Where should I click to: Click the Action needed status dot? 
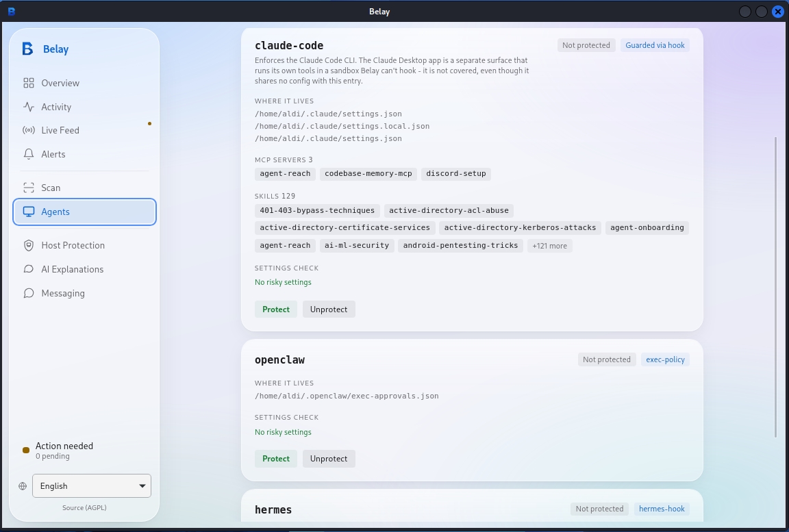click(x=26, y=450)
